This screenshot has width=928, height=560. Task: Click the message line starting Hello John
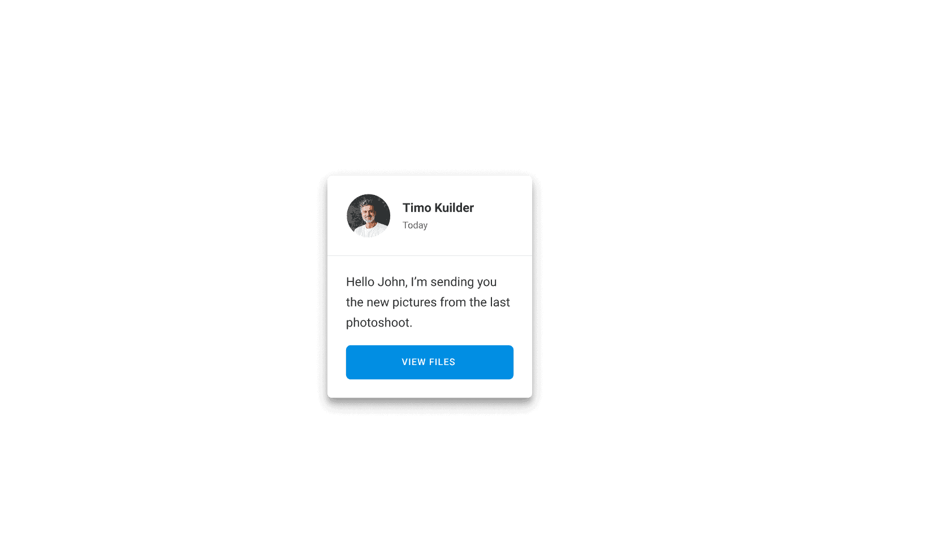pyautogui.click(x=421, y=282)
